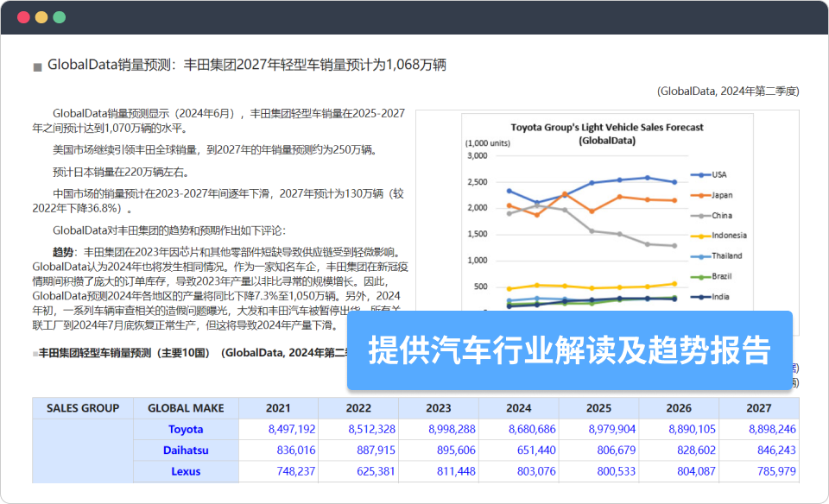Click Toyota's 2026 value 8,890,105
The width and height of the screenshot is (829, 504).
pos(692,429)
